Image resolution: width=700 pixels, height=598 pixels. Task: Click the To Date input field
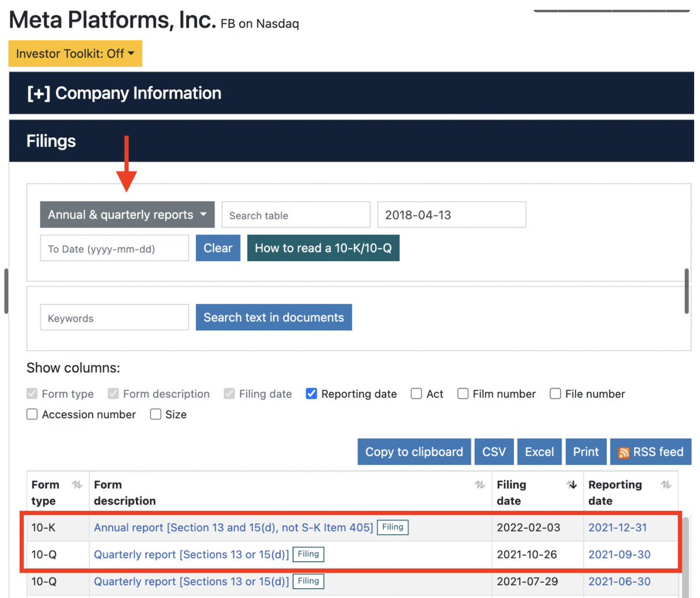114,248
